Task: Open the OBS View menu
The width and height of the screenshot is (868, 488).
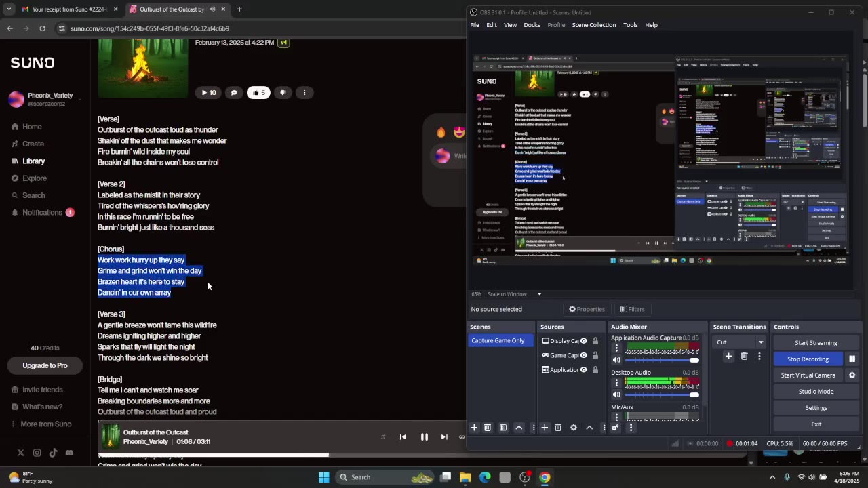Action: (x=510, y=25)
